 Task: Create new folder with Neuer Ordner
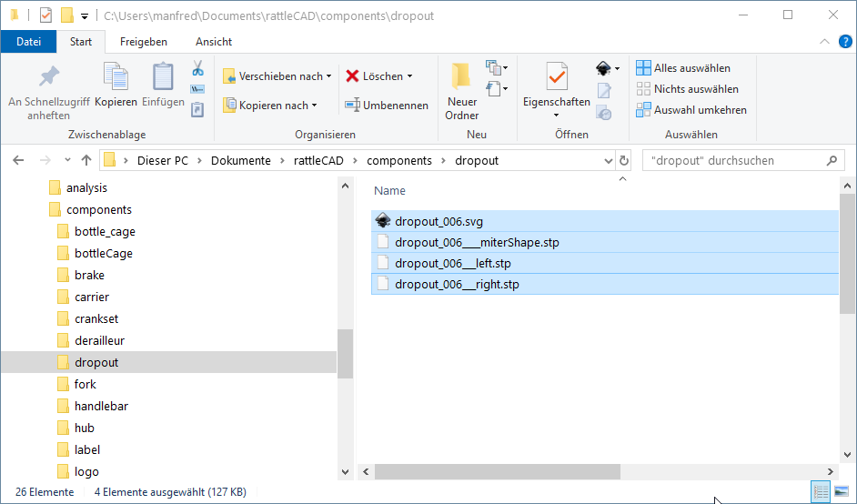click(x=462, y=92)
